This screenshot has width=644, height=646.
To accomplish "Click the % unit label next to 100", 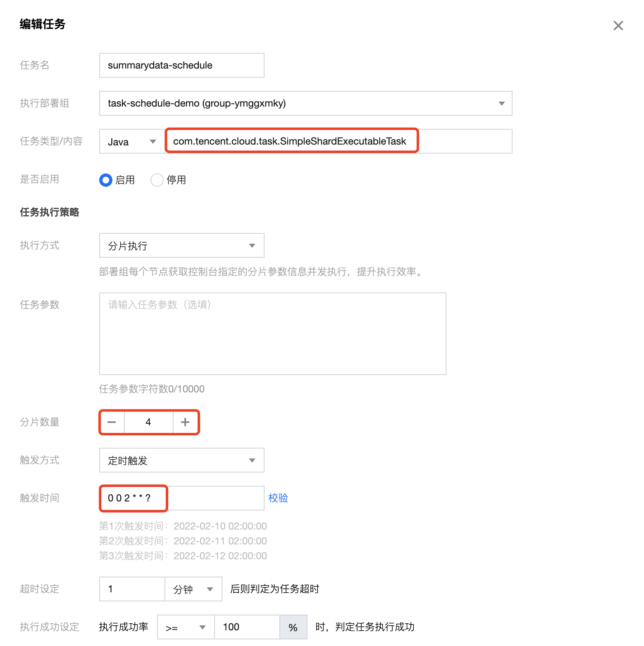I will 293,627.
